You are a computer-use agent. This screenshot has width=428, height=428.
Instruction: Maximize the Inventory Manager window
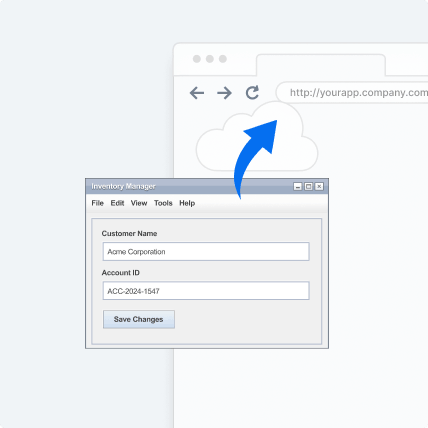[309, 187]
